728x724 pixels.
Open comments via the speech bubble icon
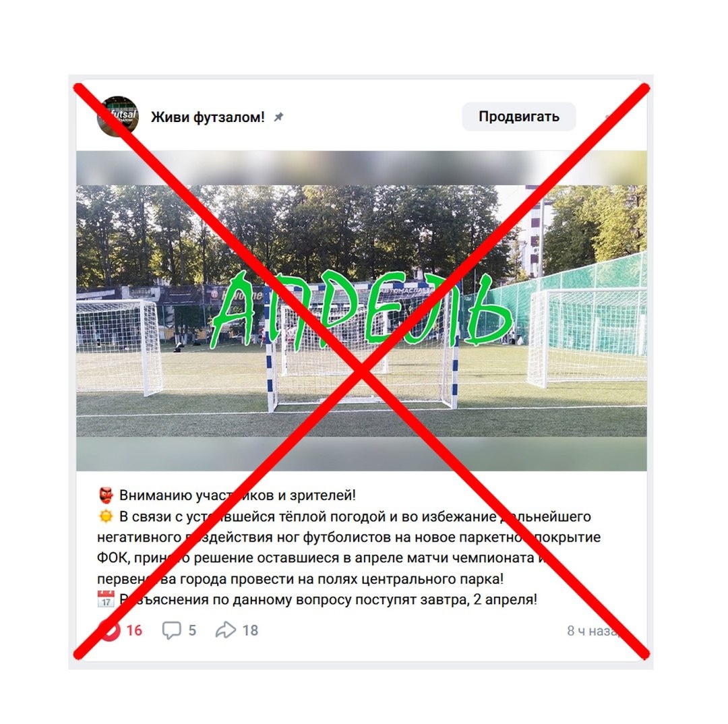pyautogui.click(x=171, y=630)
